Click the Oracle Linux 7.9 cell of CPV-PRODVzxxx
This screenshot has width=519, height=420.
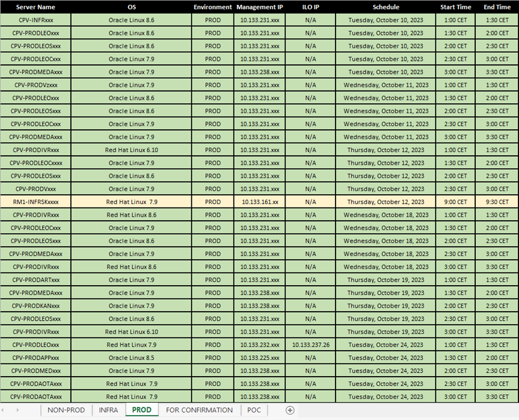click(131, 85)
